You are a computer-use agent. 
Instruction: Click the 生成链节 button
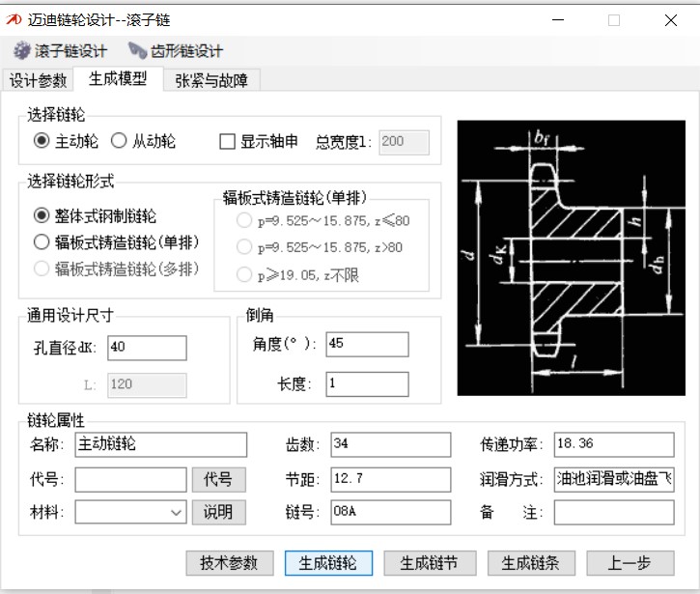click(430, 563)
